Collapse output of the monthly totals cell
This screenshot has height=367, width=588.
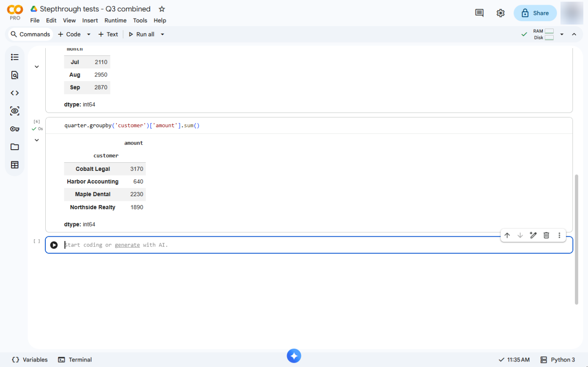[37, 67]
